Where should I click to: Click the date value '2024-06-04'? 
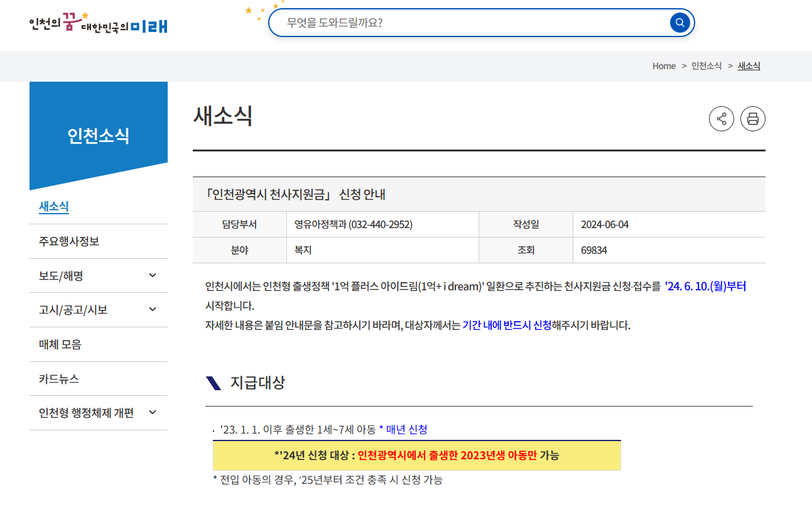point(605,224)
